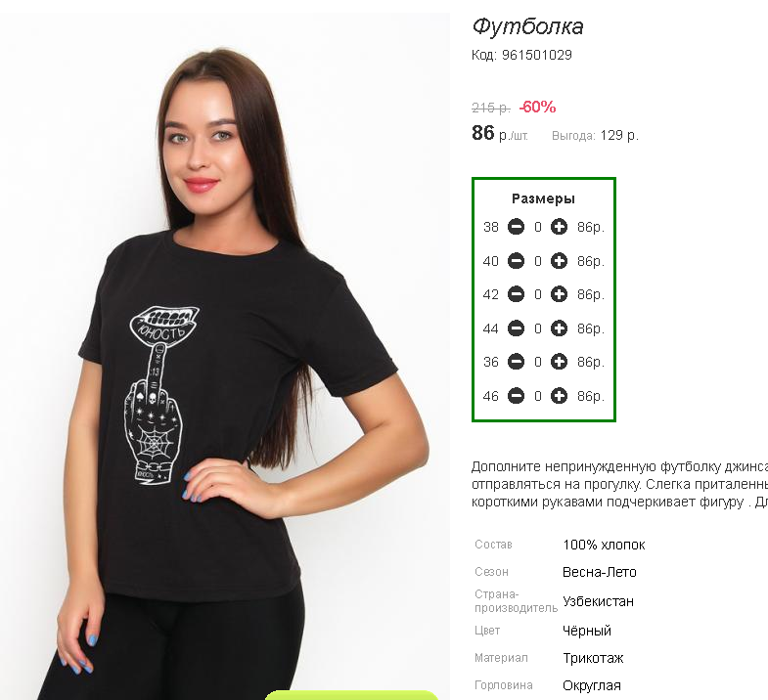Click the model photo of black t-shirt
Screen dimensions: 768x700
point(225,357)
